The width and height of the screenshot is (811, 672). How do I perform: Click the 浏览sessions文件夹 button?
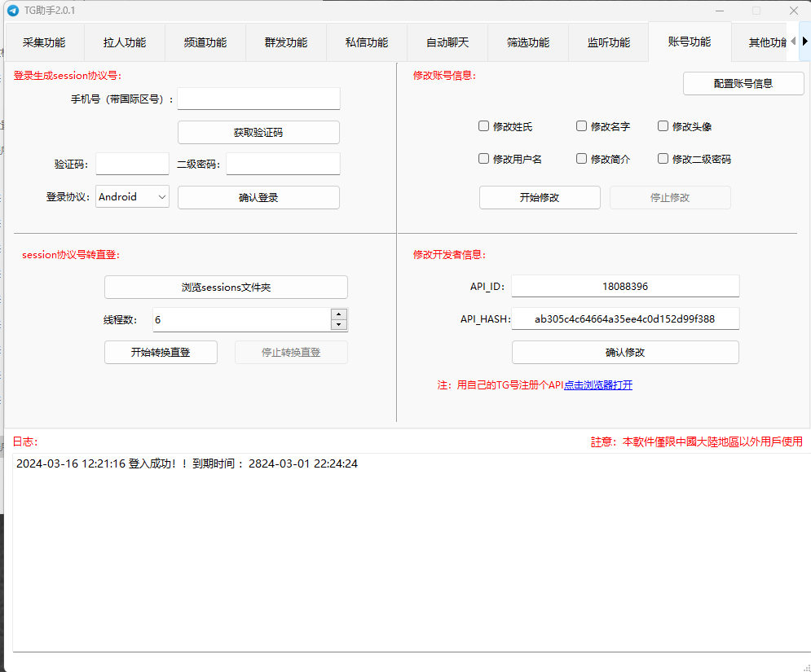[x=226, y=287]
